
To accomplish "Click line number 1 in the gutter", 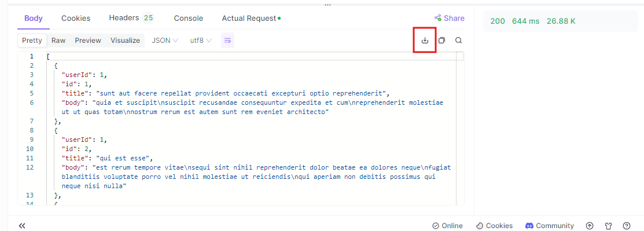I will 32,56.
